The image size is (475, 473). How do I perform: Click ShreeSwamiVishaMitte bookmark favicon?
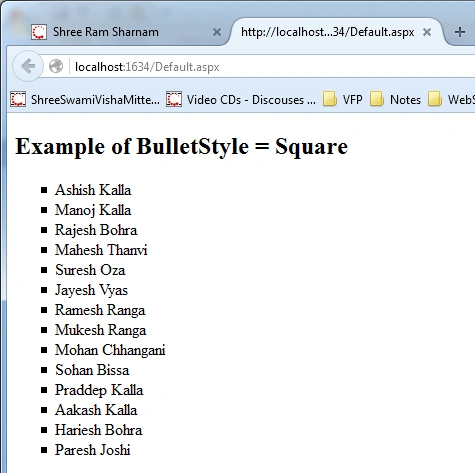[x=18, y=99]
